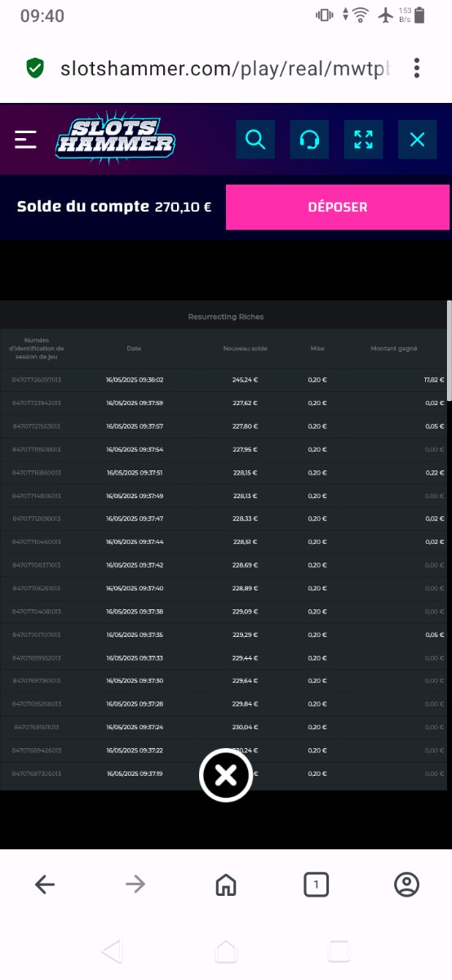This screenshot has width=452, height=980.
Task: Tap the Android system back button
Action: click(x=113, y=951)
